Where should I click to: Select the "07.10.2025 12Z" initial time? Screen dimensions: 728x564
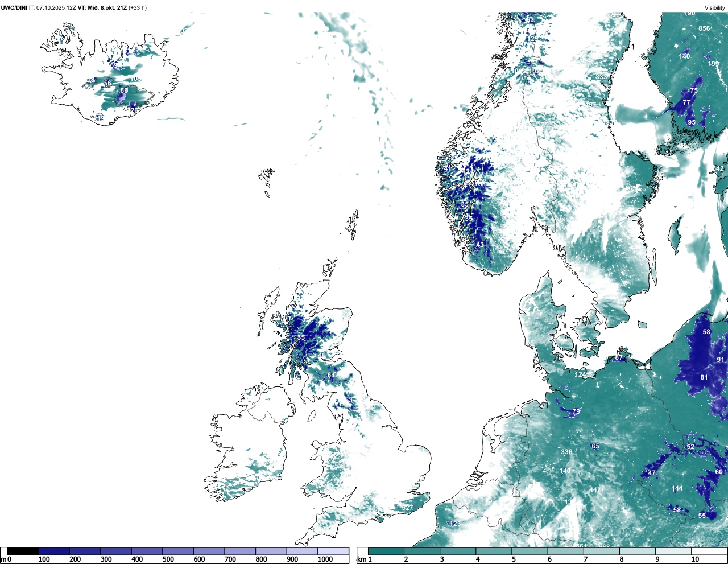tap(56, 8)
